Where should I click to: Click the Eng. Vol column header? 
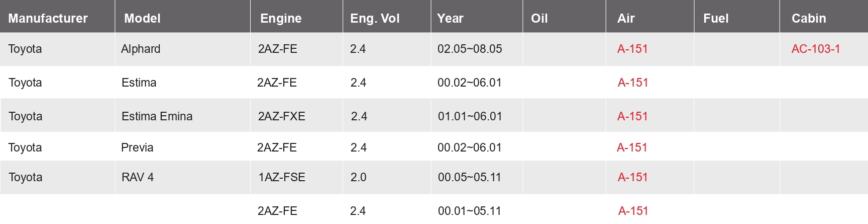(375, 19)
